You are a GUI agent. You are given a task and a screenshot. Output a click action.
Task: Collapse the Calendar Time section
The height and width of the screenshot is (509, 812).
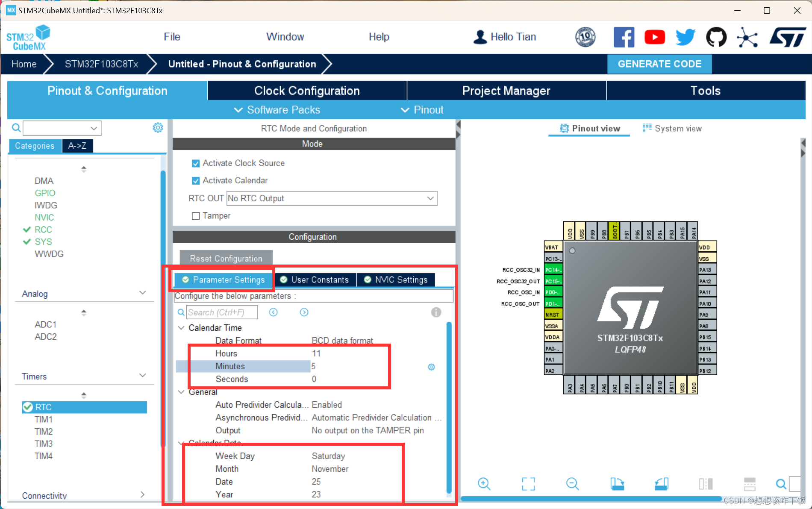[181, 327]
